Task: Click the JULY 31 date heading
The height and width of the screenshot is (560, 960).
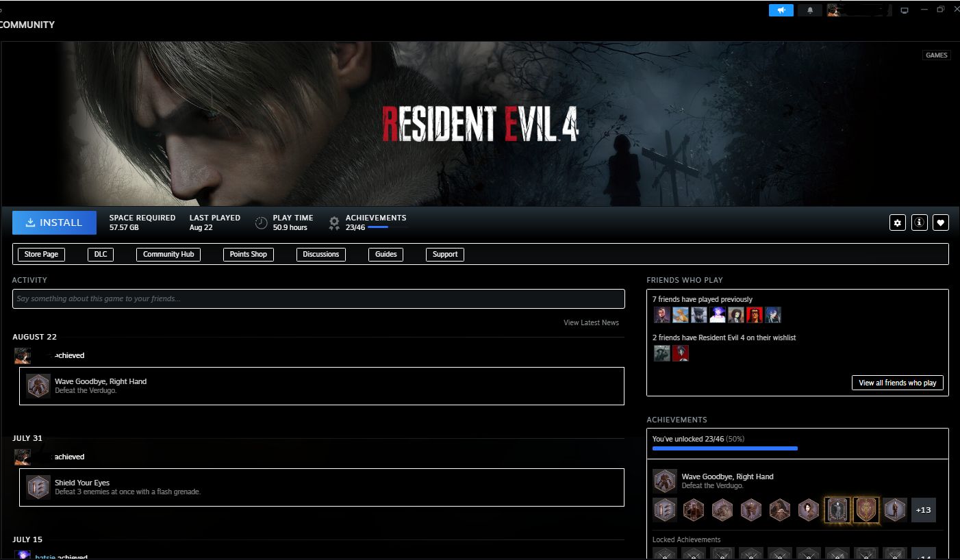Action: (x=27, y=438)
